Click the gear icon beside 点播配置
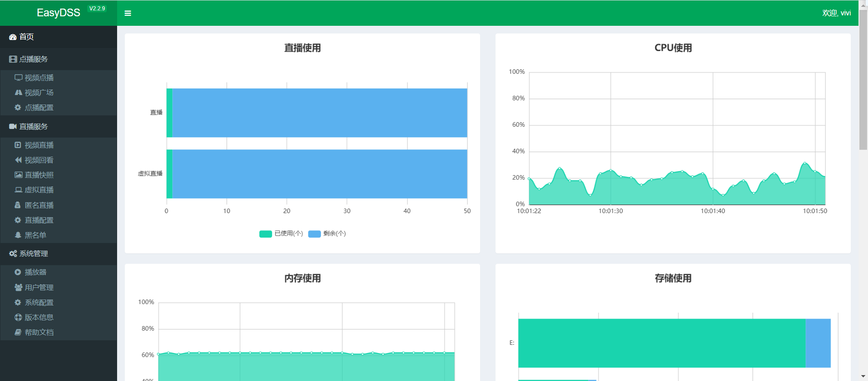Screen dimensions: 868x381 pos(18,107)
